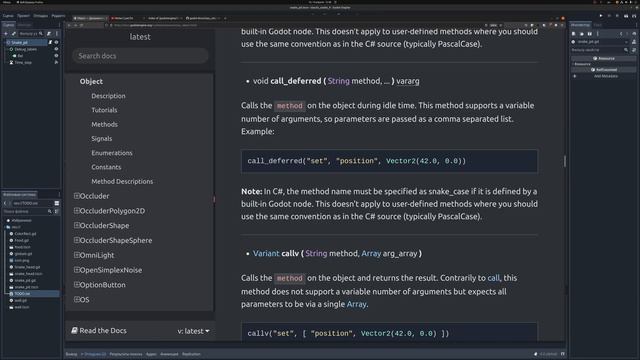
Task: Expand the OccluderShapeSphere entry
Action: coord(76,240)
